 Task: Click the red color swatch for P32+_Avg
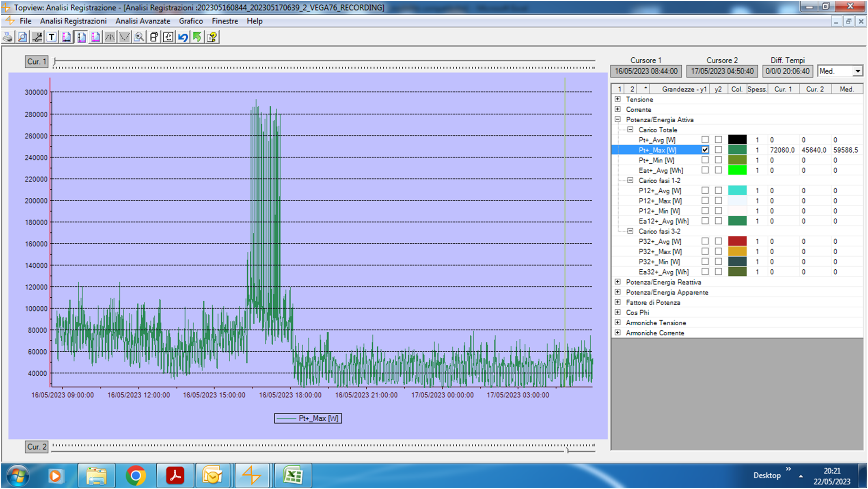tap(737, 241)
